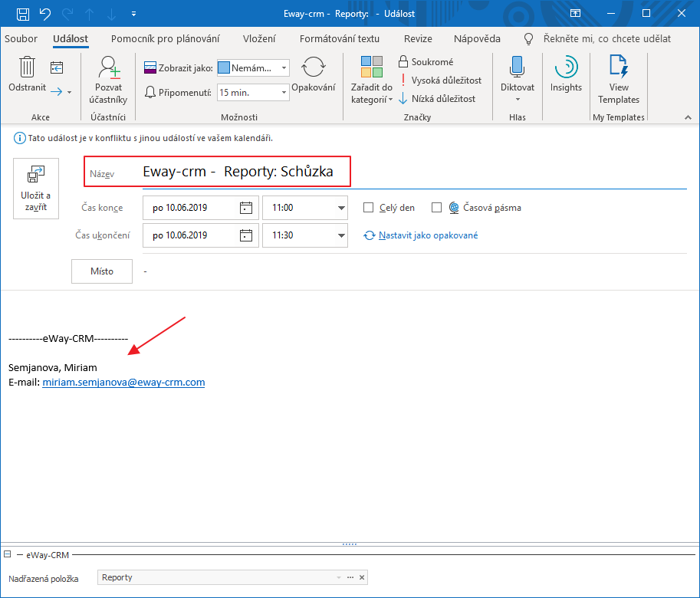Screen dimensions: 700x598
Task: Click the forward arrow icon in Akce group
Action: (x=56, y=92)
